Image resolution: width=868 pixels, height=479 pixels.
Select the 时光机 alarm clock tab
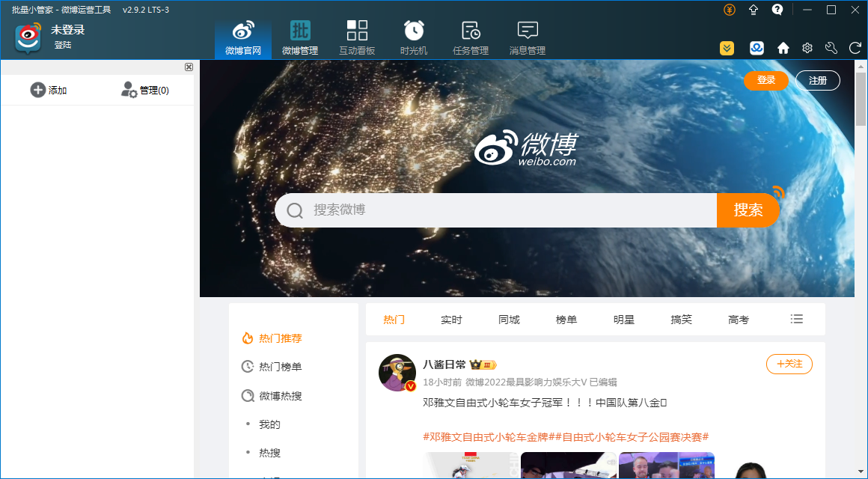click(x=414, y=38)
